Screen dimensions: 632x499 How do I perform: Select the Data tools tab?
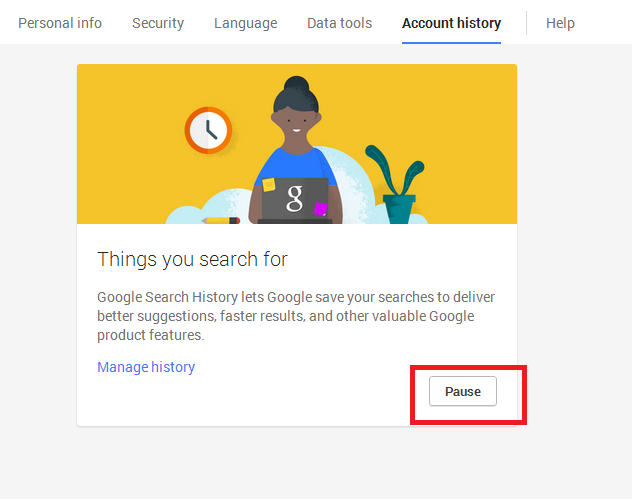tap(339, 23)
